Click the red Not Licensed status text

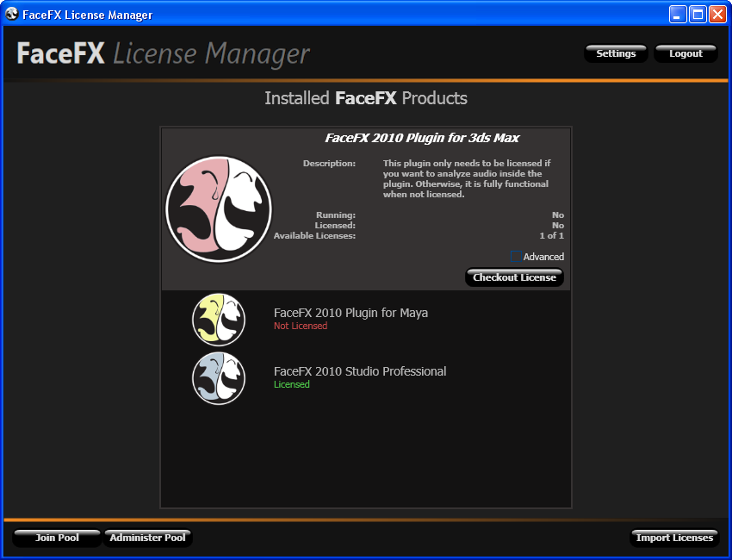301,326
